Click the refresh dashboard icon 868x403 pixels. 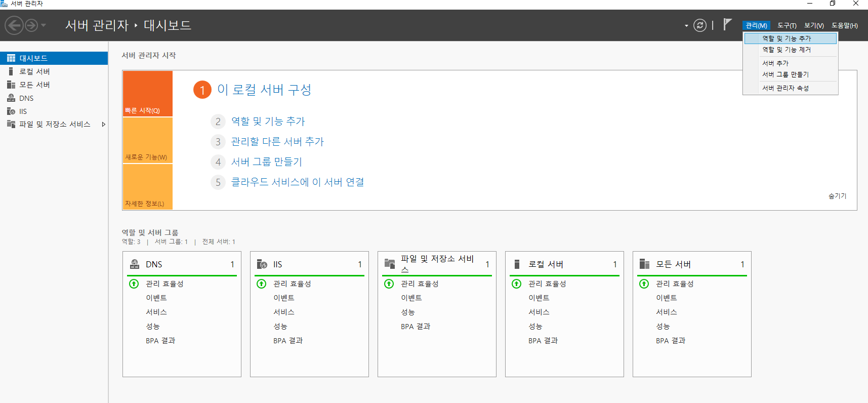(700, 25)
